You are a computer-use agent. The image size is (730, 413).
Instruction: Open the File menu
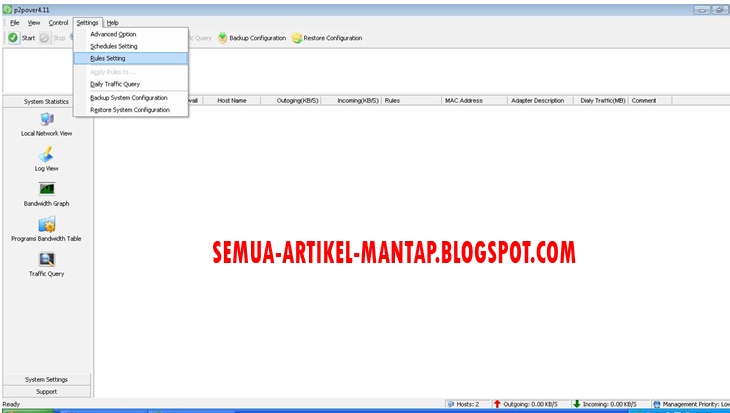[x=14, y=22]
